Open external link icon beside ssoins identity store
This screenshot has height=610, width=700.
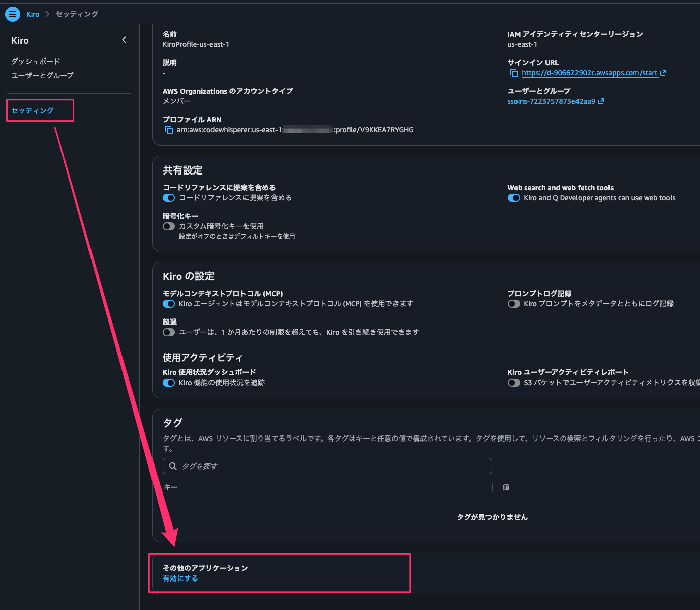[601, 101]
